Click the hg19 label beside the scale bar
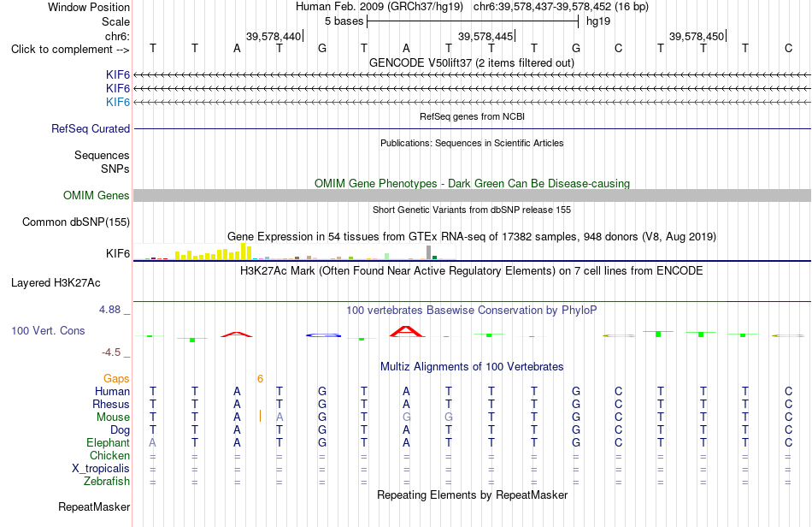 pos(598,21)
